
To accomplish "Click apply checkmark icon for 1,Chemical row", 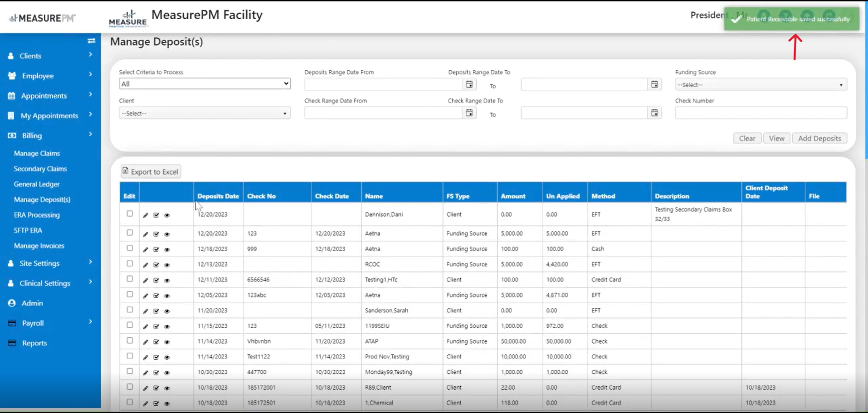I will click(156, 403).
